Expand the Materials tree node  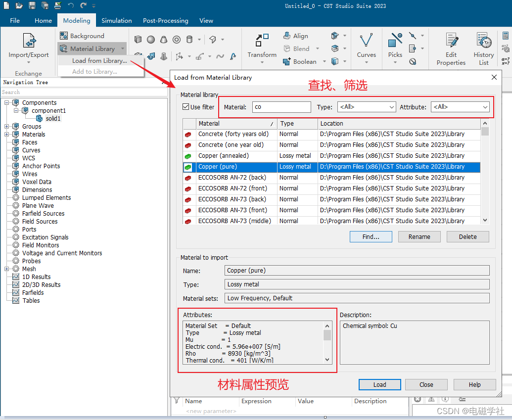point(6,134)
